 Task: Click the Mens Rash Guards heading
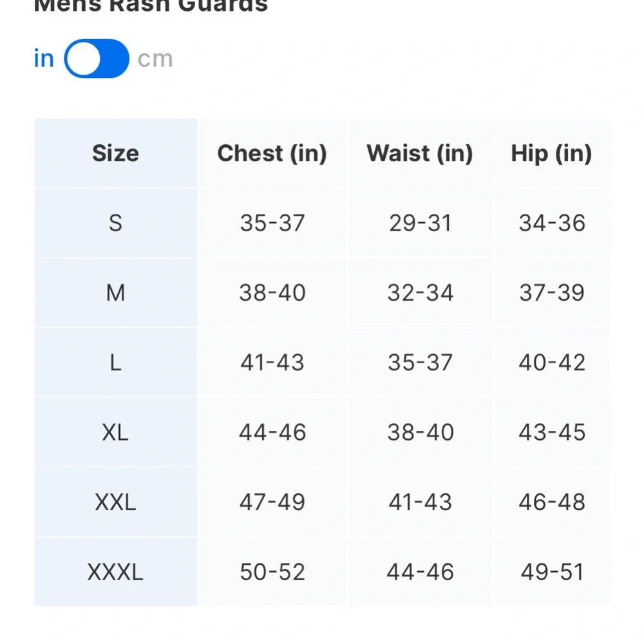point(151,6)
